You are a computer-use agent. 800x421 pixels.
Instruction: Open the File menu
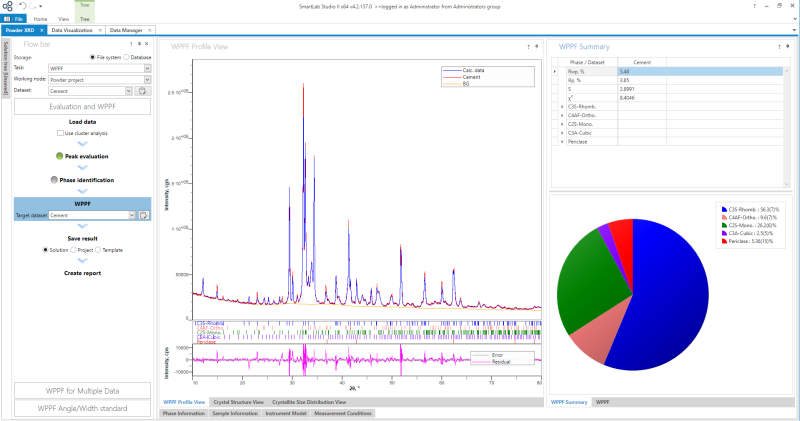click(x=13, y=19)
